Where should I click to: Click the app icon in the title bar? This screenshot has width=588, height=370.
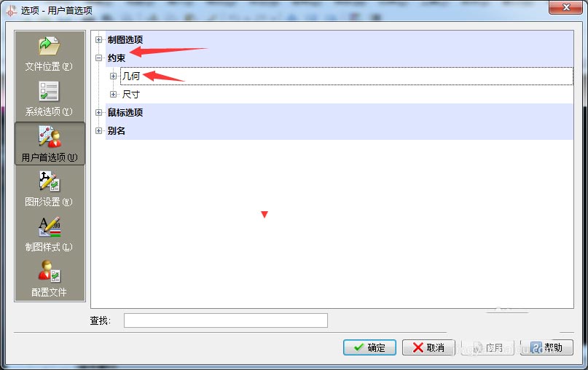coord(11,10)
